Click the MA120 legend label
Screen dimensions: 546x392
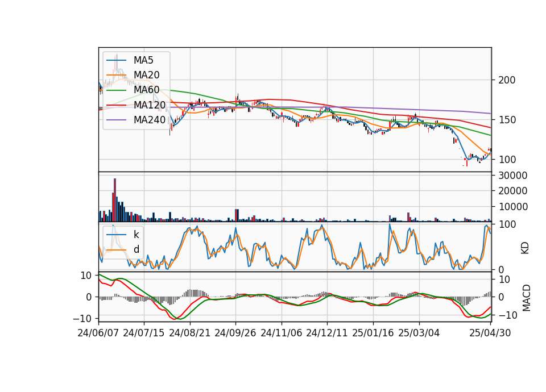coord(150,105)
